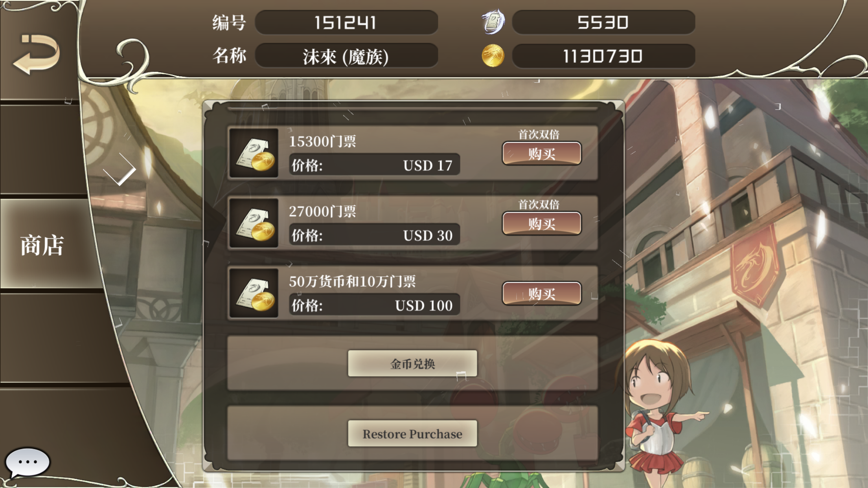The height and width of the screenshot is (488, 868).
Task: Click the USD 17 price field
Action: [374, 165]
